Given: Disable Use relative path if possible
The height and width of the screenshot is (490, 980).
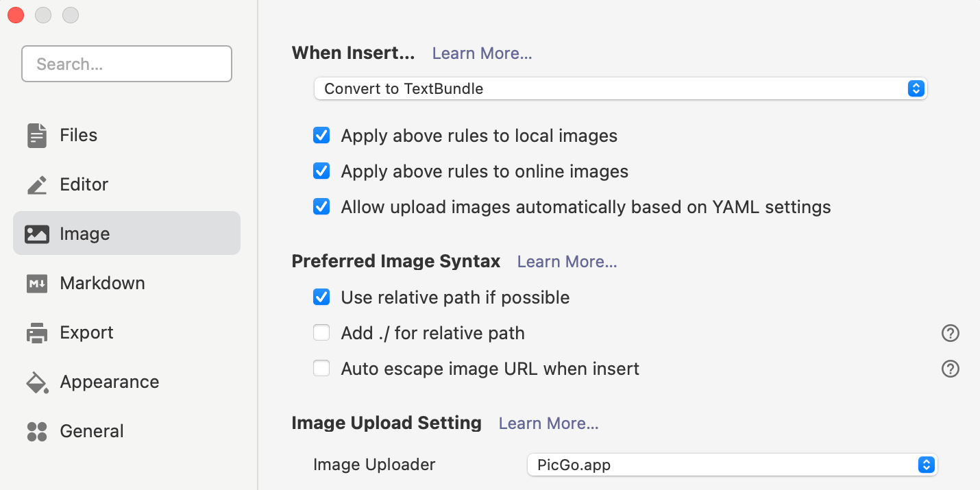Looking at the screenshot, I should point(321,297).
